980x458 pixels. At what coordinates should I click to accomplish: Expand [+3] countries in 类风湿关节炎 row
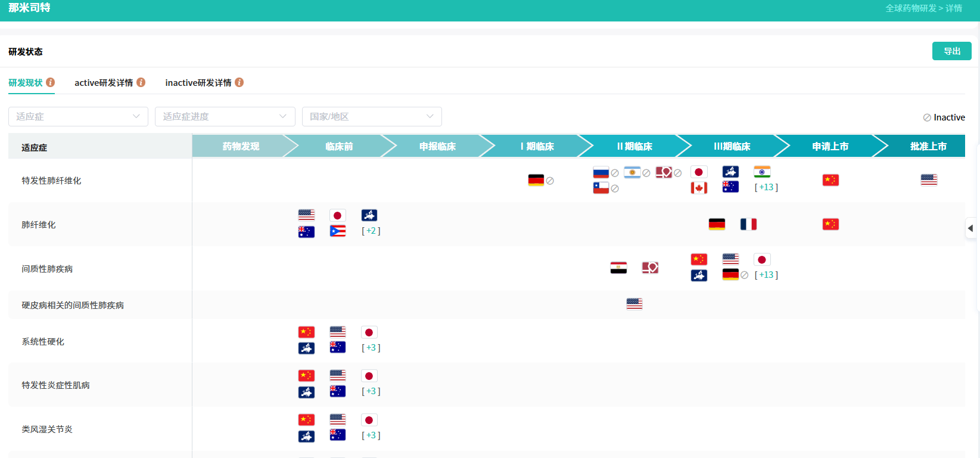click(371, 435)
